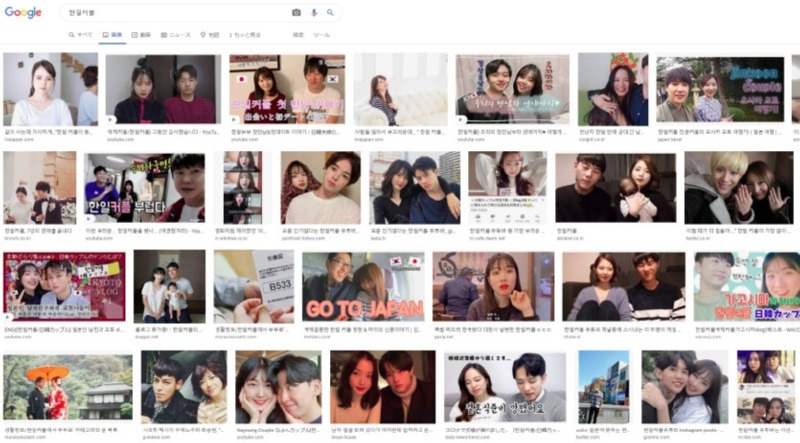Switch to the 動画 (Videos) tab
The height and width of the screenshot is (443, 800).
click(x=141, y=35)
